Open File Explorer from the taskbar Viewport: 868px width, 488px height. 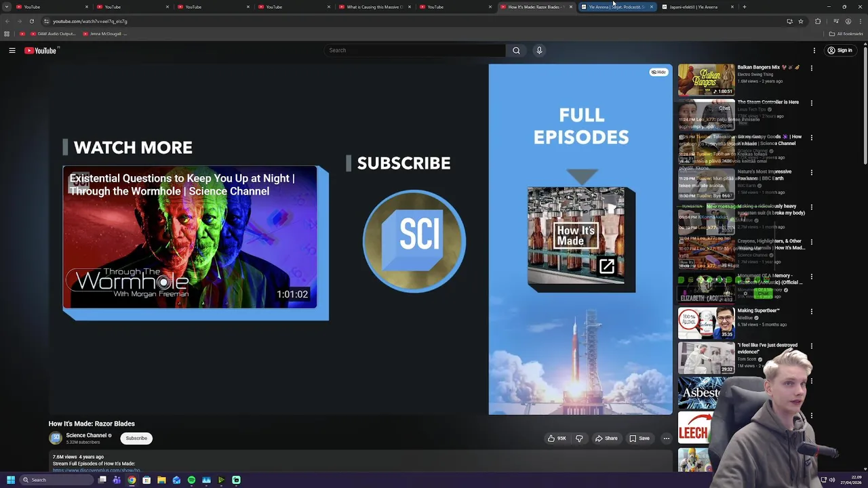click(x=161, y=480)
